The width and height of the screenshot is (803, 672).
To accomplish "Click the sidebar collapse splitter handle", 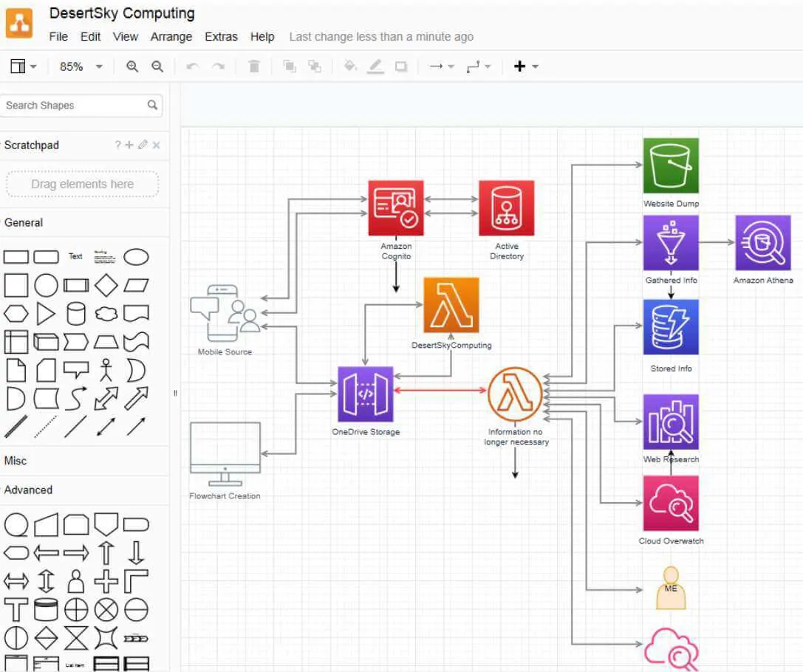I will click(175, 393).
